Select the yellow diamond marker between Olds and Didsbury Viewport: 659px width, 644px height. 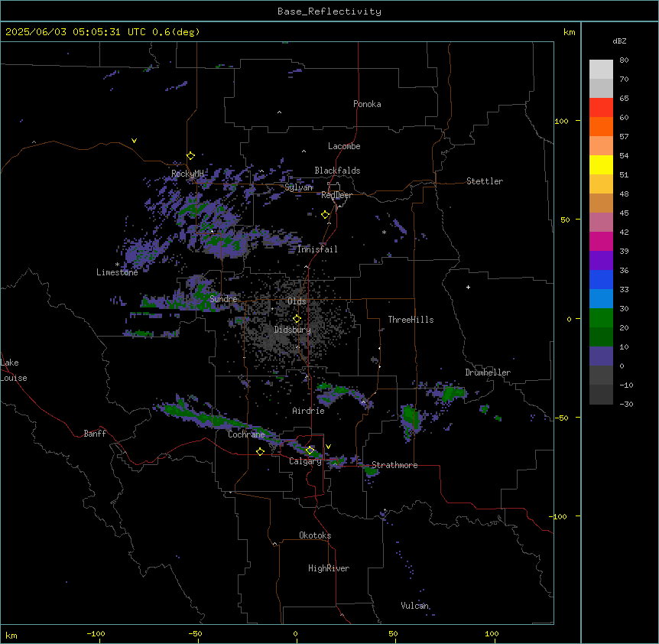pyautogui.click(x=297, y=319)
